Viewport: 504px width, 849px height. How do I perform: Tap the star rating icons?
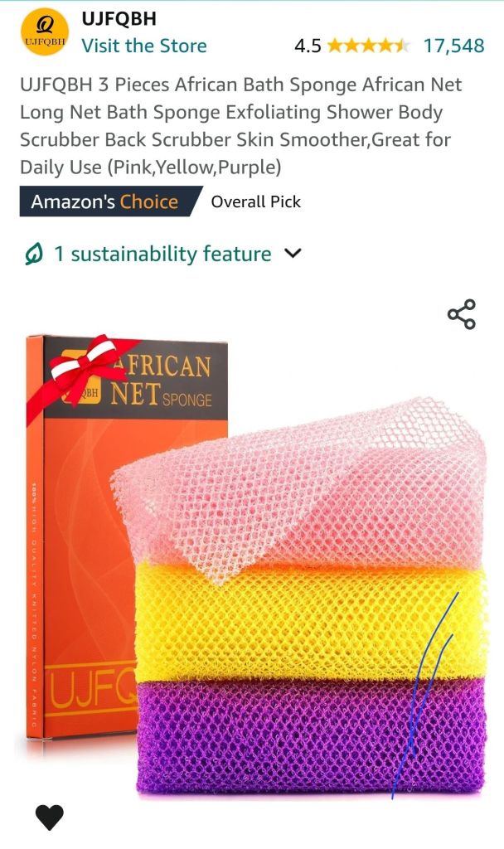click(367, 46)
